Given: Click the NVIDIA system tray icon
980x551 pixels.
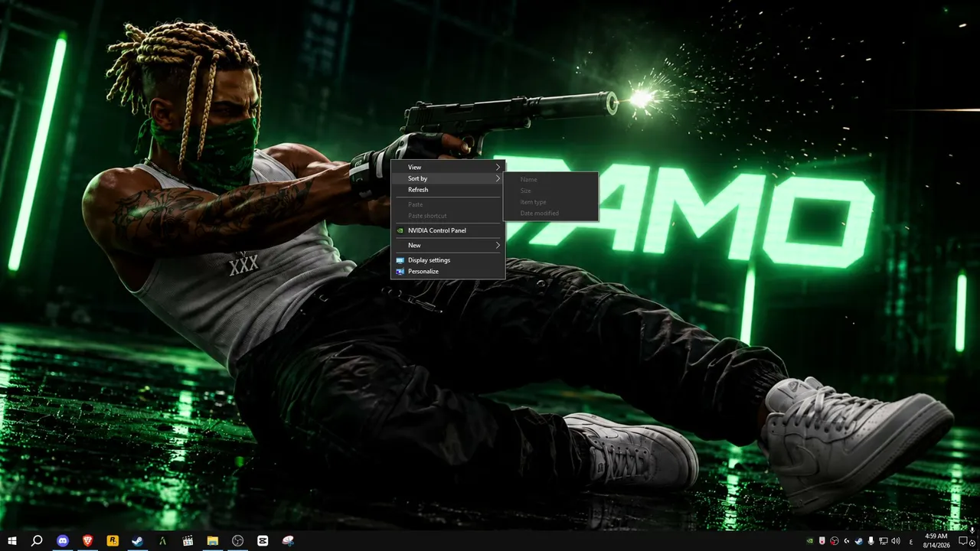Looking at the screenshot, I should click(810, 541).
